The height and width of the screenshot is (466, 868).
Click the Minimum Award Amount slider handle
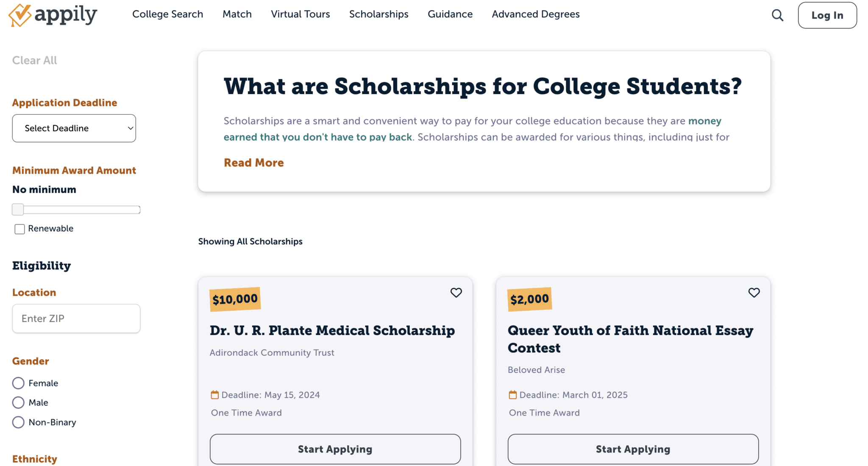[18, 209]
